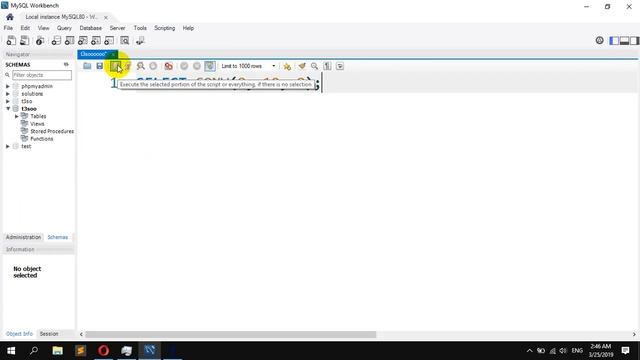Click the search table data icon
The width and height of the screenshot is (640, 360).
point(124,40)
